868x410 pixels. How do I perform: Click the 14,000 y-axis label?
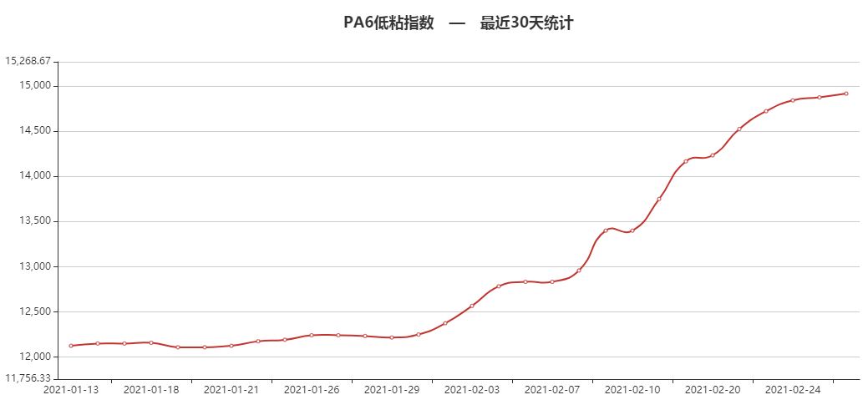[x=37, y=176]
